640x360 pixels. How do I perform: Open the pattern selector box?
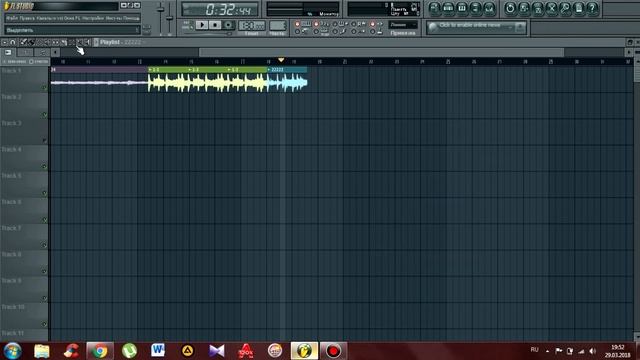pyautogui.click(x=277, y=25)
